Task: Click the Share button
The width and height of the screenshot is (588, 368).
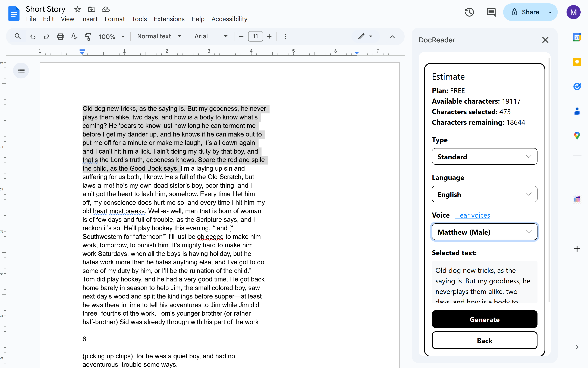Action: click(523, 12)
